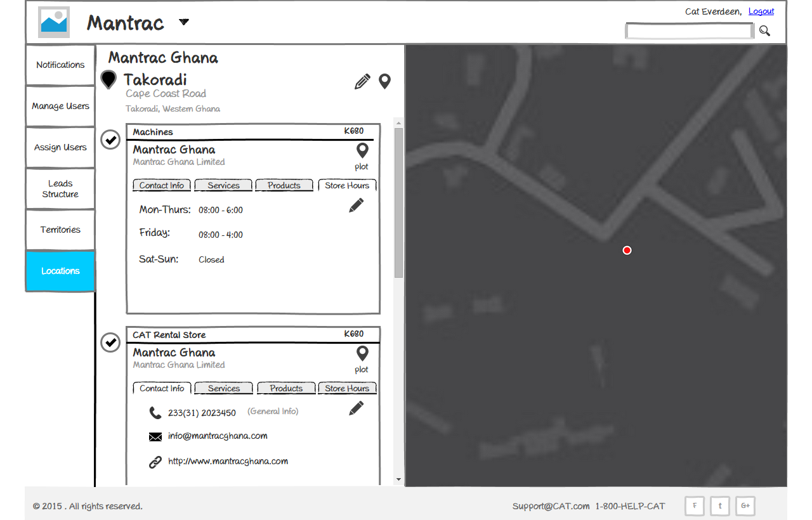Open http://www.mantracghana.com website text
This screenshot has height=520, width=812.
click(228, 462)
